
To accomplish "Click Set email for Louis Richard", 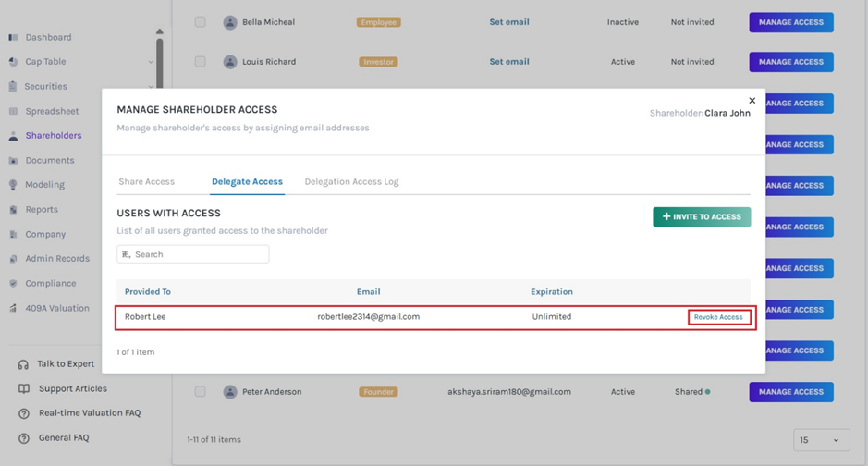I will tap(508, 61).
